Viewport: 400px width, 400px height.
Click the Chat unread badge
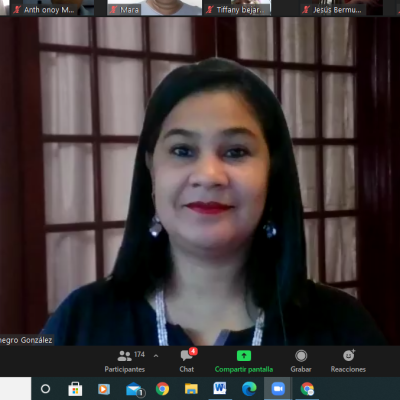coord(193,351)
